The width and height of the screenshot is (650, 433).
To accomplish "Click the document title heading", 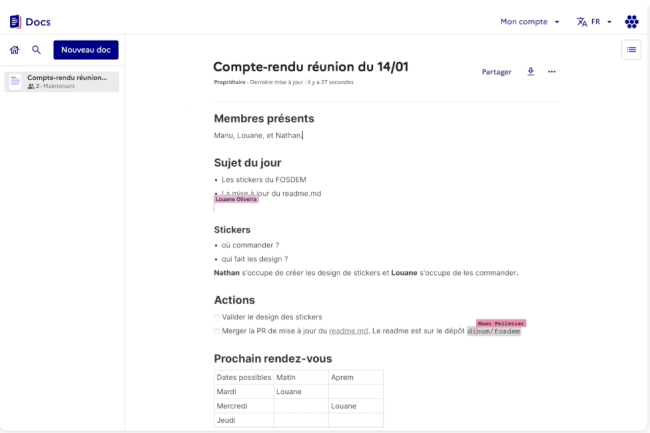I will coord(310,67).
